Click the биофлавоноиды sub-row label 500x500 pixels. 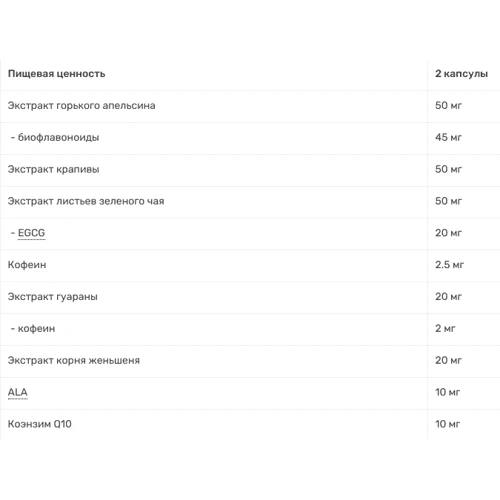click(x=58, y=137)
